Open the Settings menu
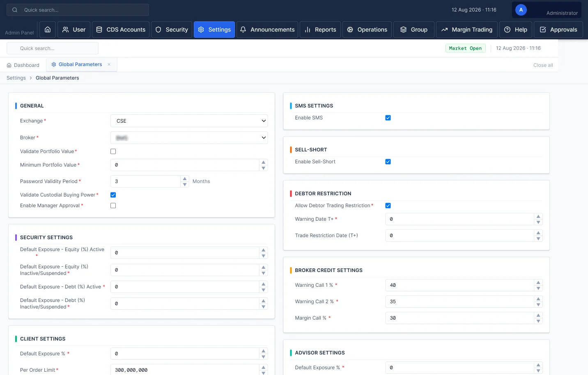 [214, 30]
